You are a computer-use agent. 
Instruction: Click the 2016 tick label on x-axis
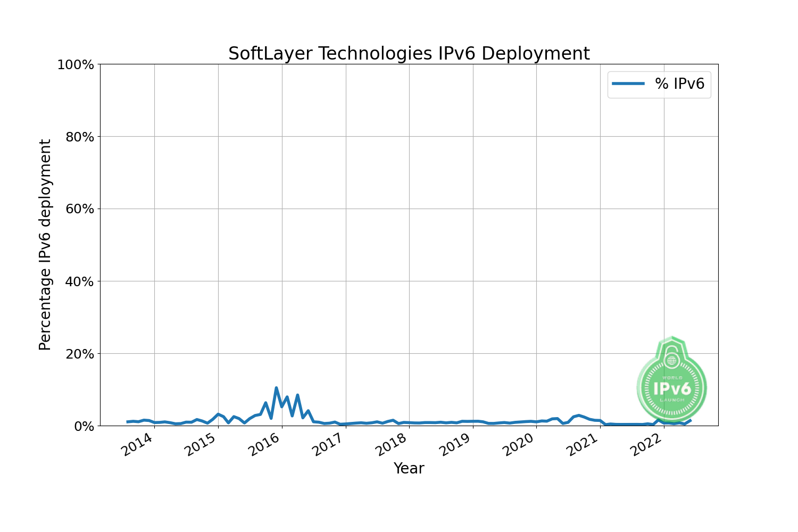click(x=264, y=445)
